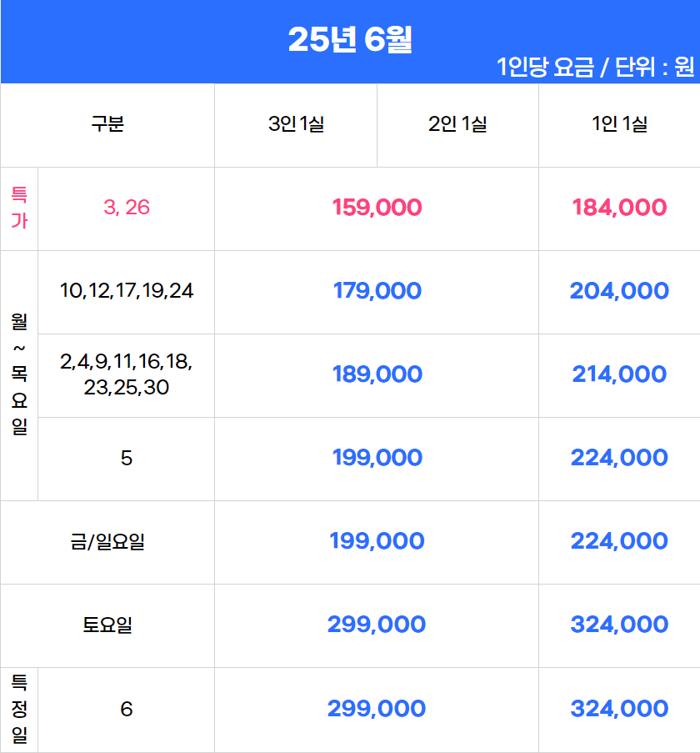The width and height of the screenshot is (700, 753).
Task: Select the 특가 dates 3, 26 cell
Action: point(126,208)
